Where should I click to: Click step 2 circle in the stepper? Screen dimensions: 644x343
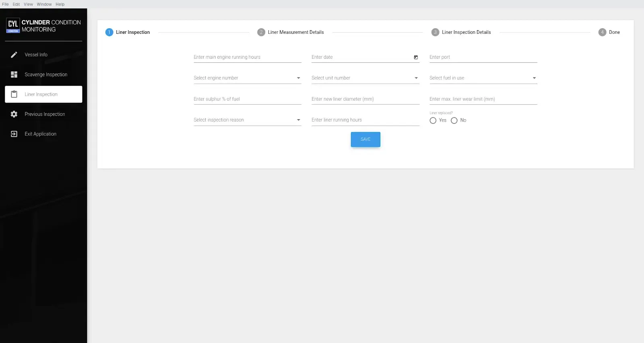tap(261, 32)
